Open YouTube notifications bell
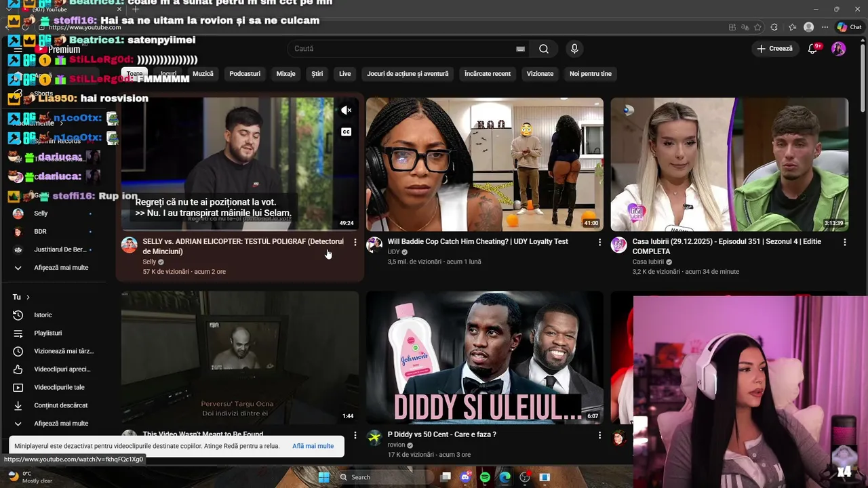868x488 pixels. pyautogui.click(x=813, y=49)
